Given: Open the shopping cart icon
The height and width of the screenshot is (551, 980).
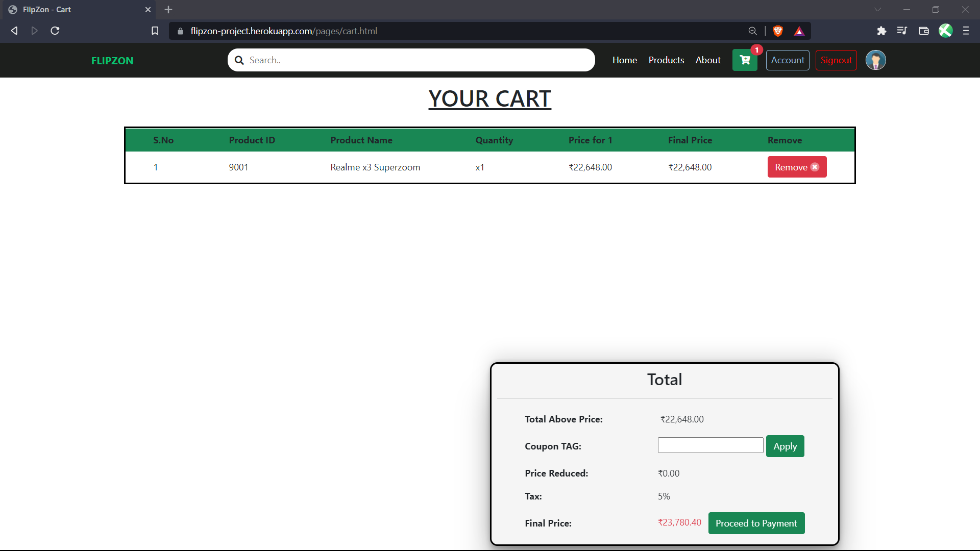Looking at the screenshot, I should tap(745, 60).
